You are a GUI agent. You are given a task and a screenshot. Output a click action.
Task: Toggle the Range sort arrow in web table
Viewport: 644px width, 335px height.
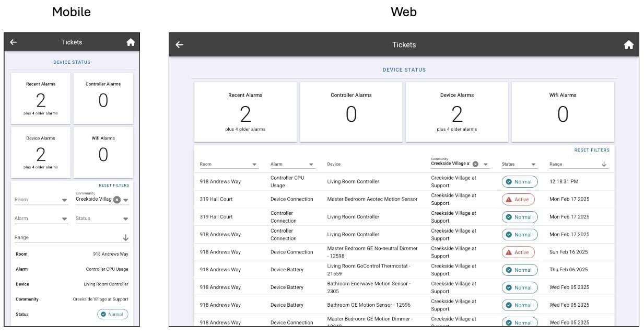[604, 164]
